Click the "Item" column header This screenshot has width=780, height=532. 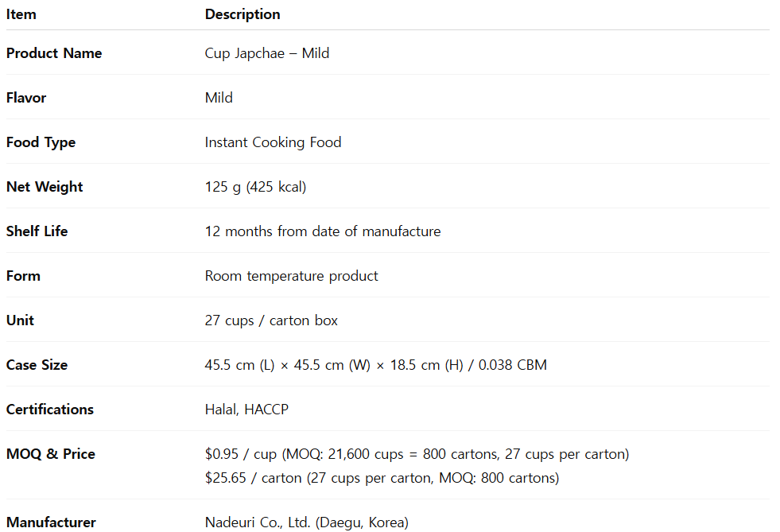[21, 14]
